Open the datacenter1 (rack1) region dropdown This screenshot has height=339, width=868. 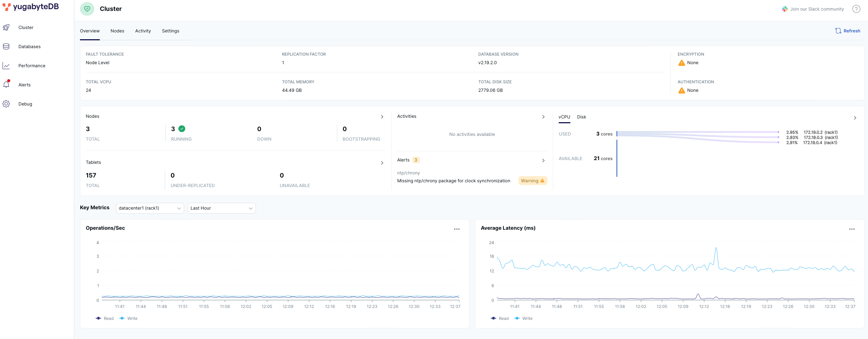(x=150, y=208)
